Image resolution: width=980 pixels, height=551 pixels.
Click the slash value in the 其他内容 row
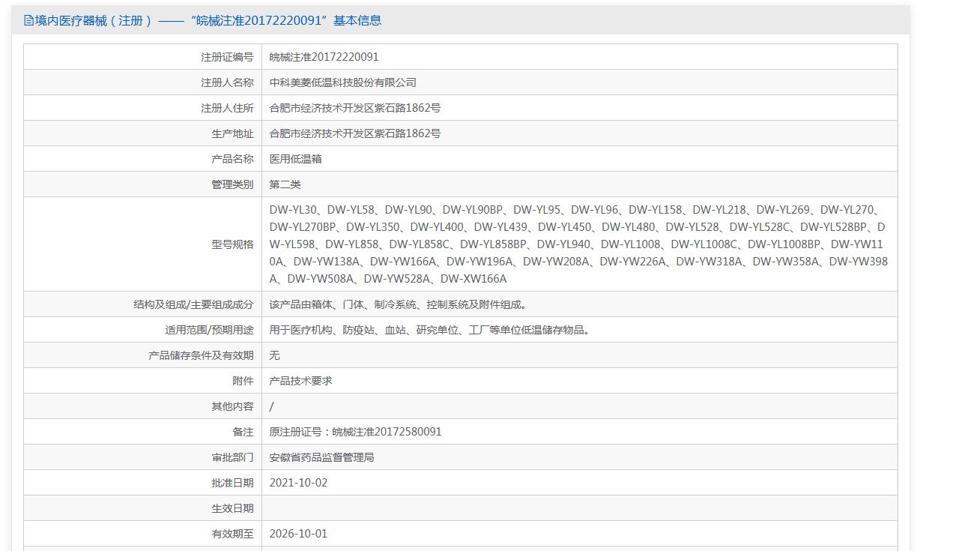(272, 406)
